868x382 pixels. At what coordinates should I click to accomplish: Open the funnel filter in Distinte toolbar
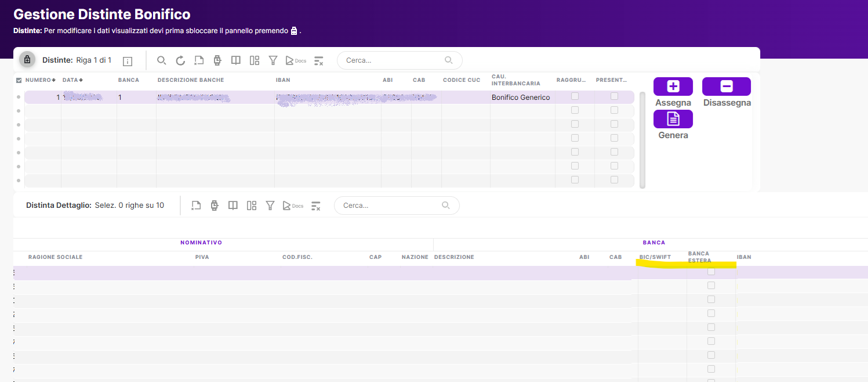[x=273, y=60]
